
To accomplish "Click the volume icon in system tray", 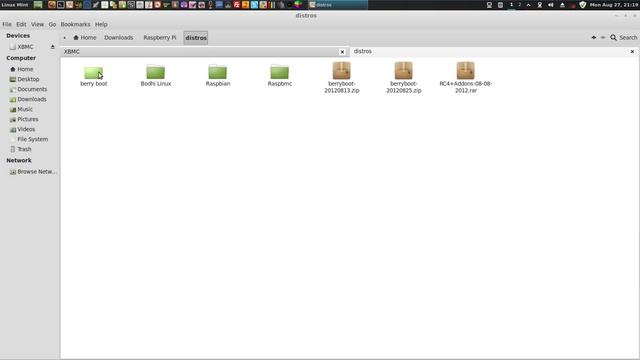I will coord(551,5).
